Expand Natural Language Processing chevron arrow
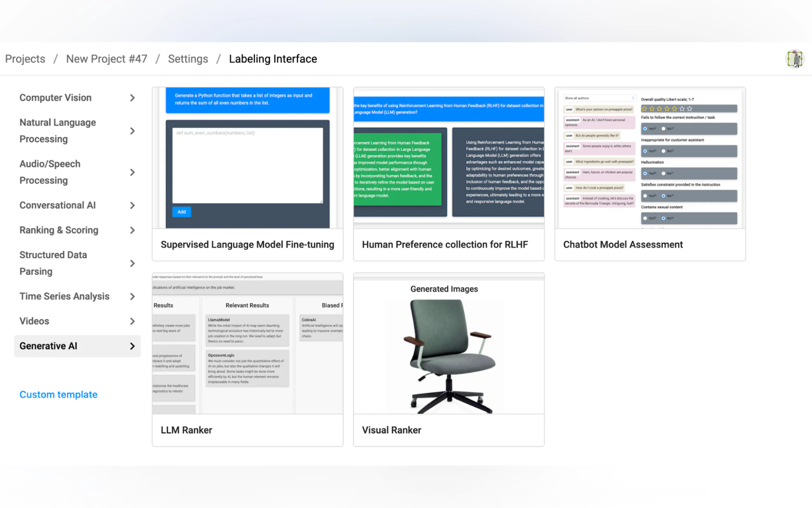 [x=132, y=131]
